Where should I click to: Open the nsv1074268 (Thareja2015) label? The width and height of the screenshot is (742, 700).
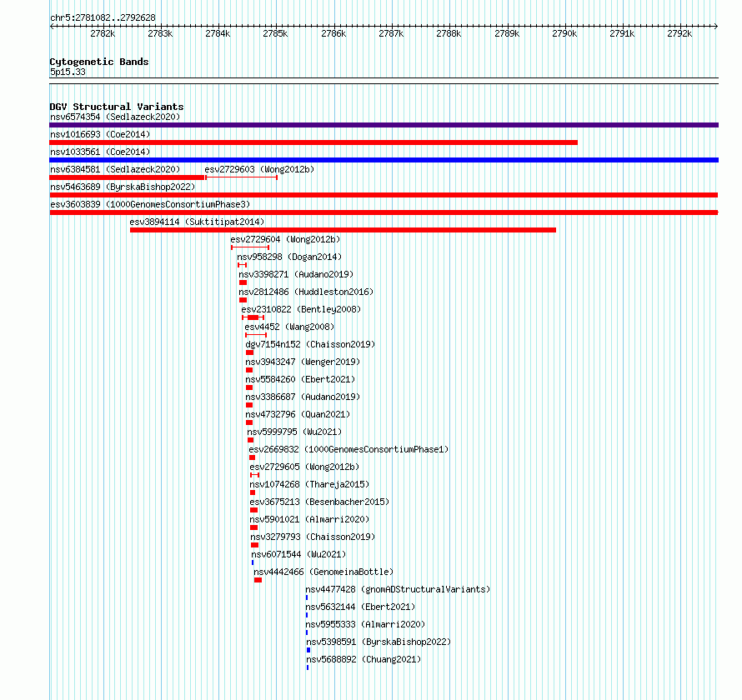309,484
